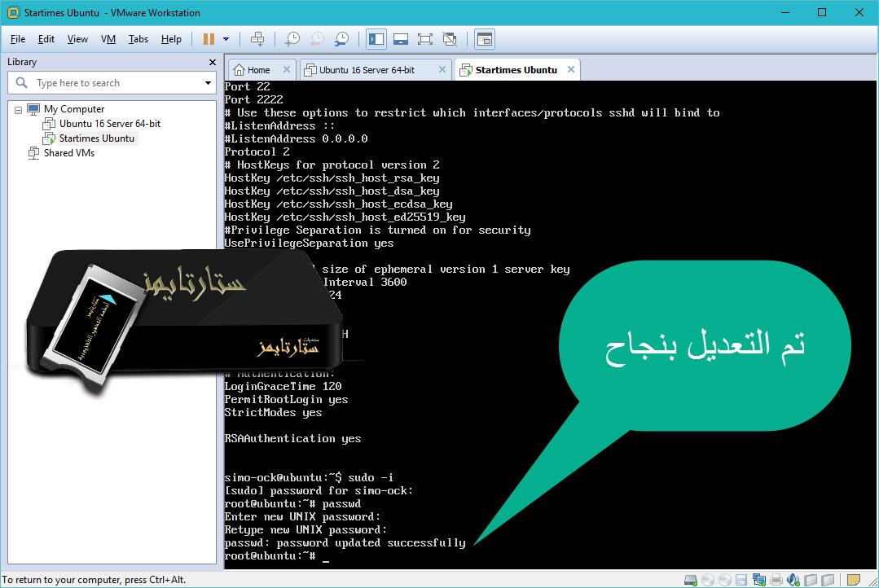Image resolution: width=879 pixels, height=588 pixels.
Task: Open the suspend button dropdown arrow
Action: (x=225, y=38)
